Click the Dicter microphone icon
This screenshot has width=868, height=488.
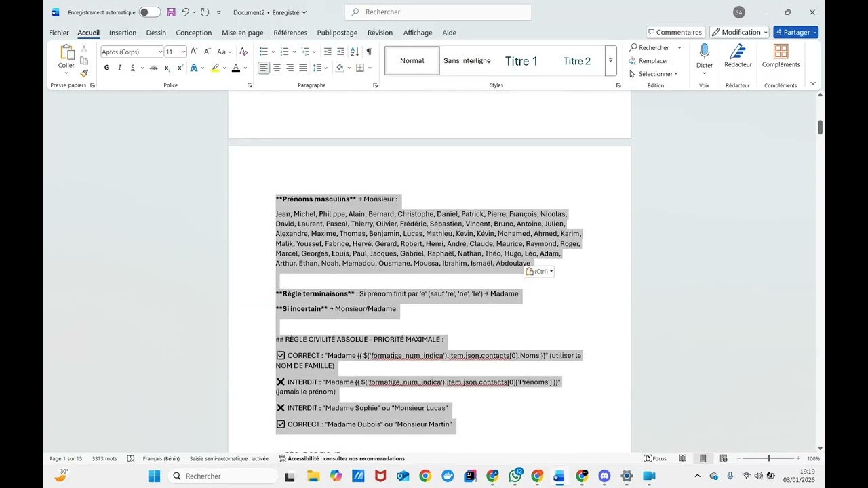[x=705, y=52]
